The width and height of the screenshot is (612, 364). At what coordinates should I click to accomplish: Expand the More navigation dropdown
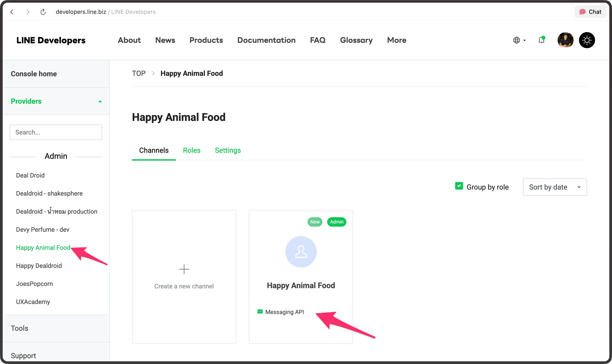tap(396, 40)
